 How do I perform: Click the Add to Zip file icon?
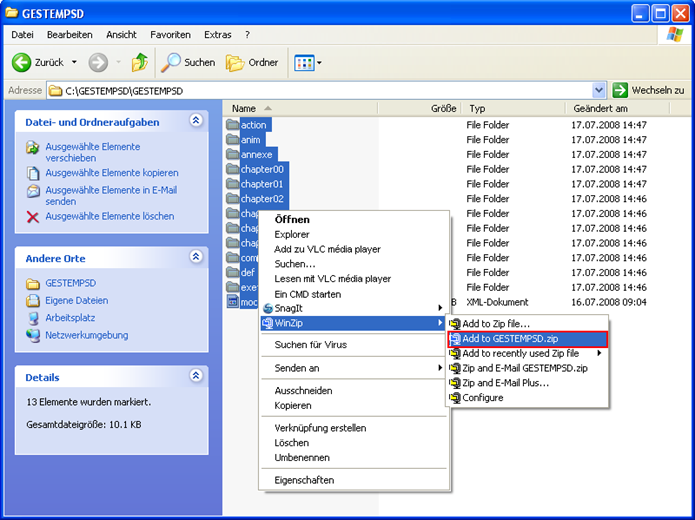[455, 324]
